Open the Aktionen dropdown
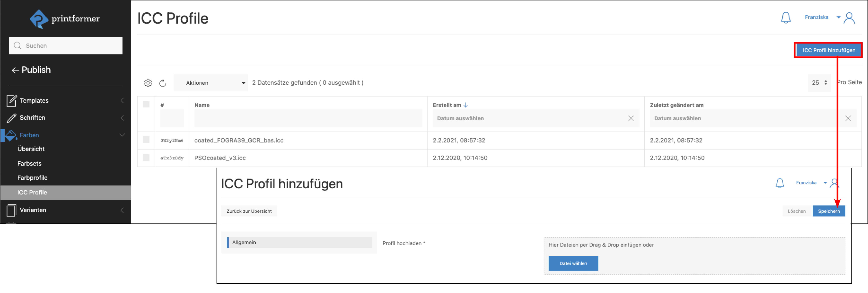 211,83
